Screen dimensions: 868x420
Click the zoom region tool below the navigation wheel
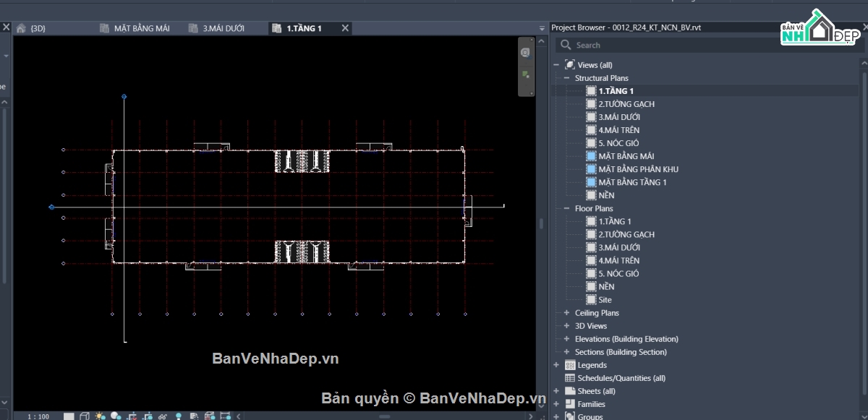[526, 74]
